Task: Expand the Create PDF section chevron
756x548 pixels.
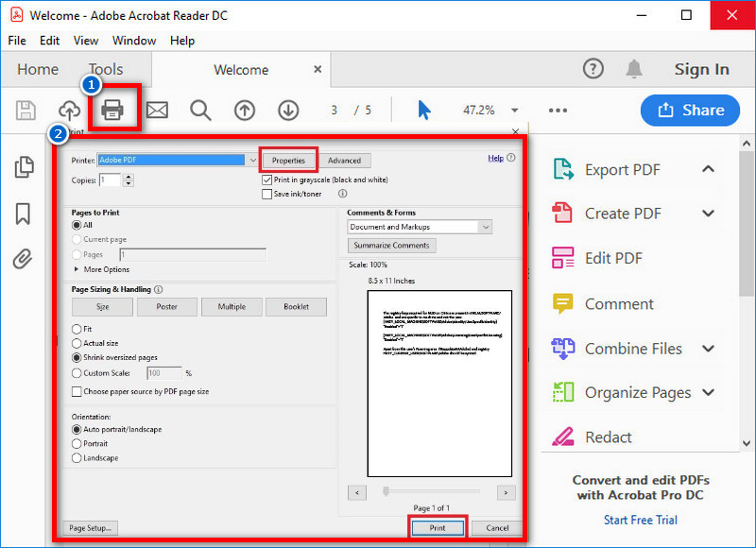Action: coord(708,213)
